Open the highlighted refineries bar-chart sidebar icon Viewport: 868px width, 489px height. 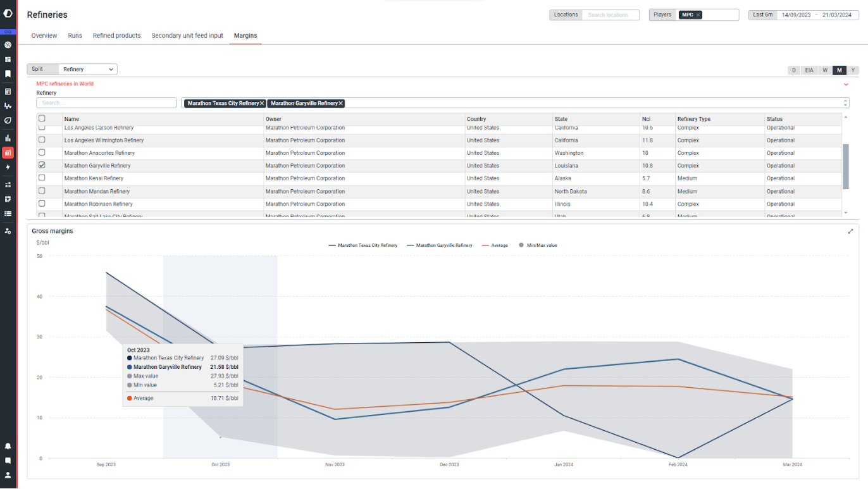8,152
